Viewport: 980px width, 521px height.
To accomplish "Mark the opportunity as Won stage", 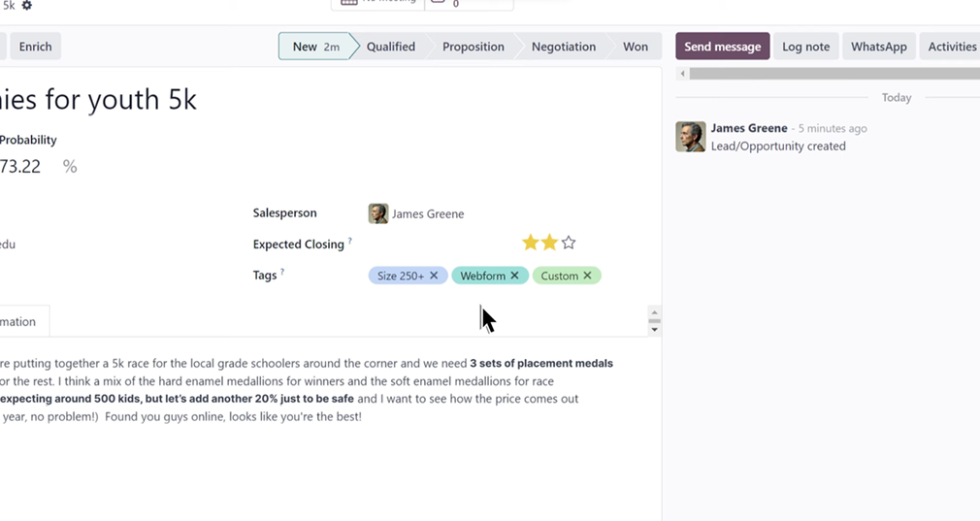I will 635,47.
